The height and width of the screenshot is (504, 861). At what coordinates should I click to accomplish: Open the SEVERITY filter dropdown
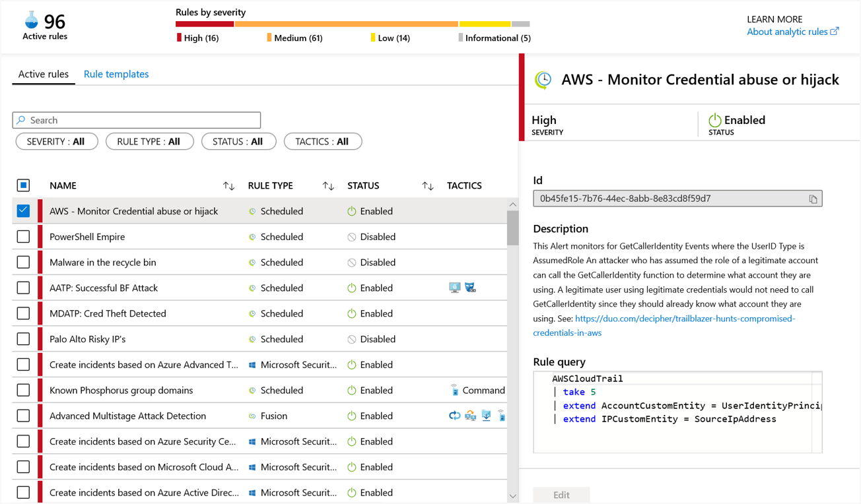click(56, 142)
